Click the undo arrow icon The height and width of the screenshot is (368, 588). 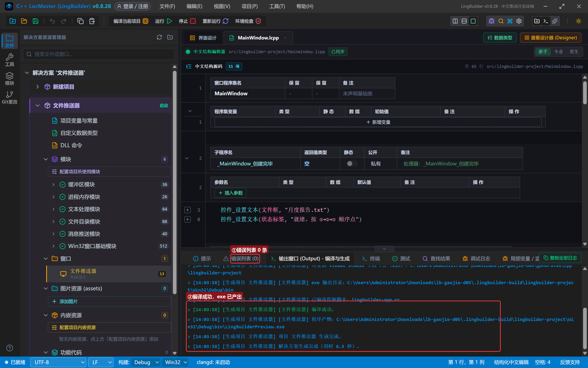tap(52, 21)
